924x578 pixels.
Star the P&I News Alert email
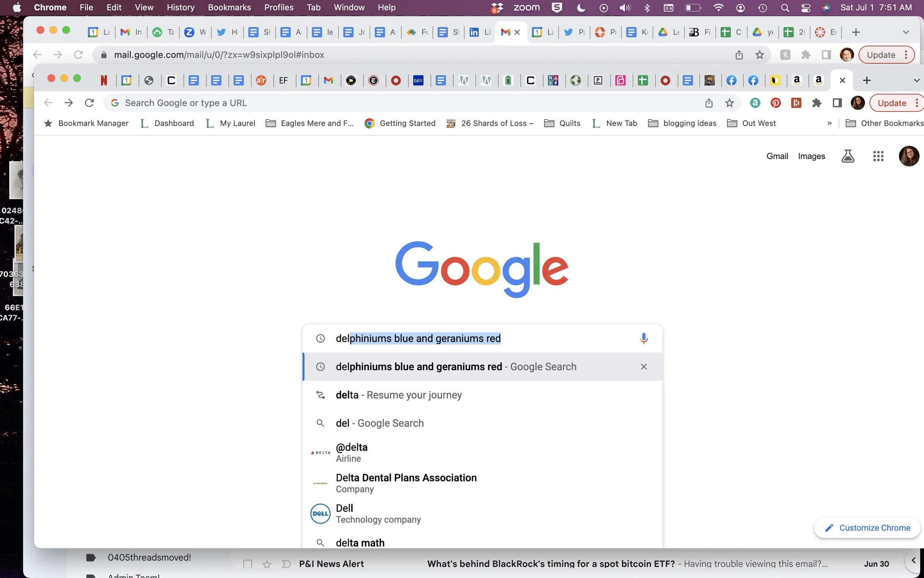[x=267, y=564]
